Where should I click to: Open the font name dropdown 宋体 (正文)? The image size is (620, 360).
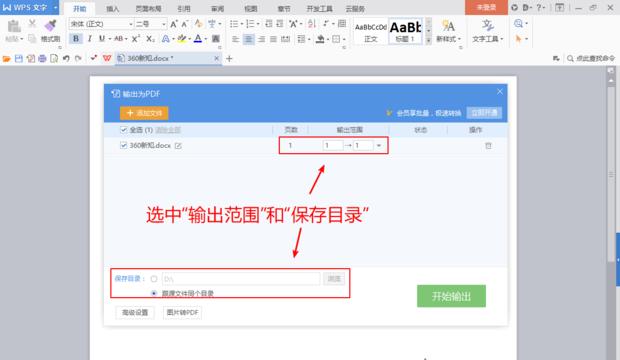(130, 24)
